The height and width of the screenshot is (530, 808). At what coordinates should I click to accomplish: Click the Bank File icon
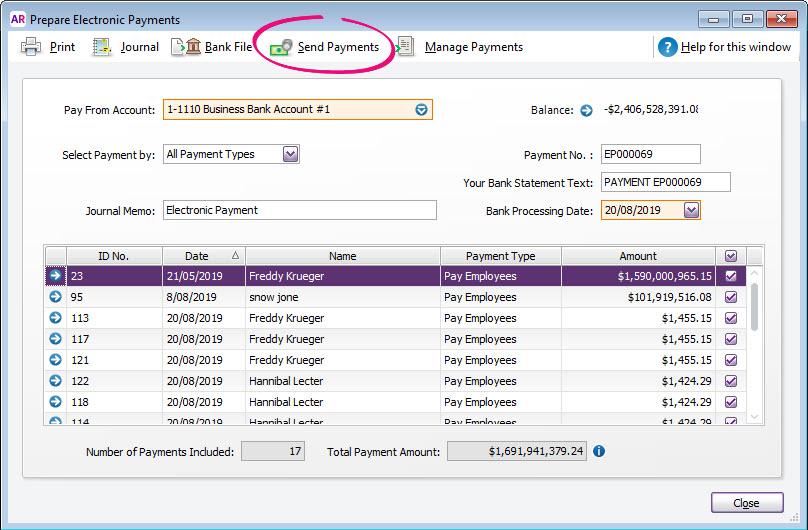pyautogui.click(x=186, y=47)
